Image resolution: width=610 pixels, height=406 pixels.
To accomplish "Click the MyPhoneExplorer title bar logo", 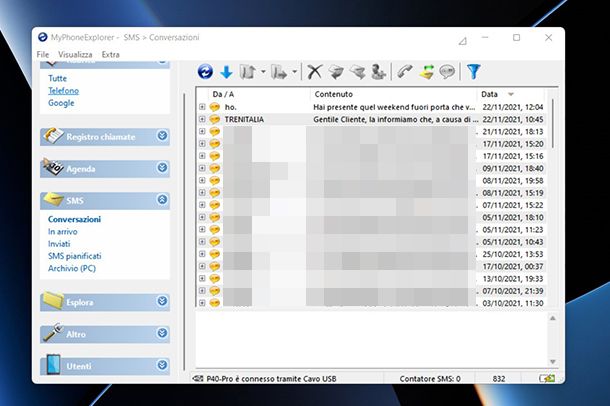I will (x=42, y=37).
